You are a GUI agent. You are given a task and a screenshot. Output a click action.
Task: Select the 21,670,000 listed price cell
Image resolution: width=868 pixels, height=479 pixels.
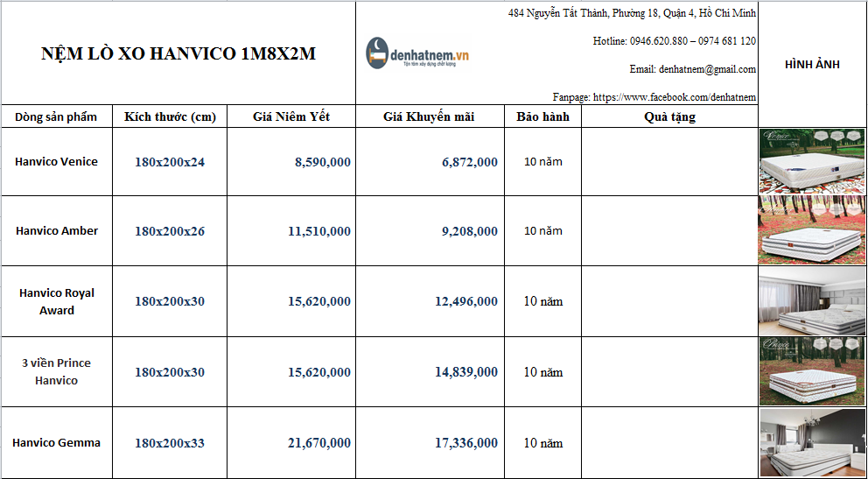[x=291, y=442]
